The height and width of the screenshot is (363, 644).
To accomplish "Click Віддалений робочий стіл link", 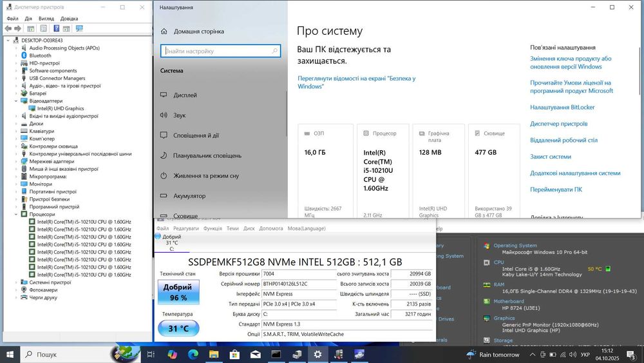I will click(563, 140).
